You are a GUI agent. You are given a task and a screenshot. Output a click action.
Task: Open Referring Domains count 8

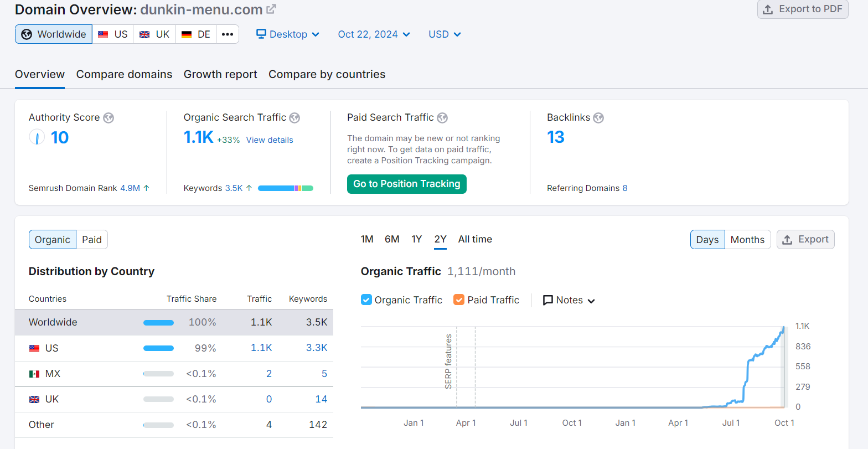tap(625, 188)
